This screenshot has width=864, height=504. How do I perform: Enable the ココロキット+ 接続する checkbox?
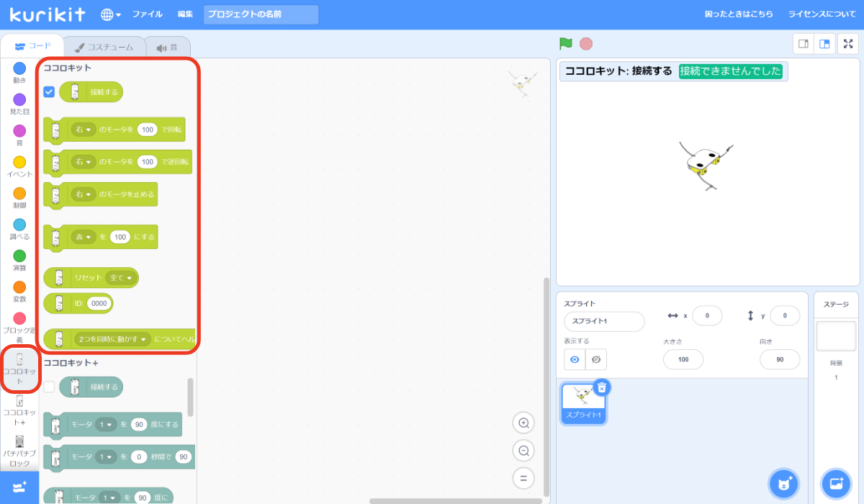48,387
